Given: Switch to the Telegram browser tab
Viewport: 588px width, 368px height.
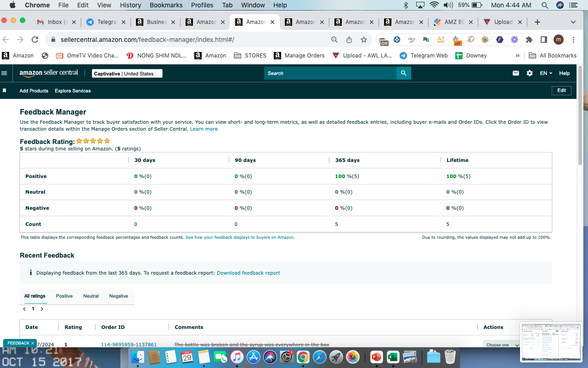Looking at the screenshot, I should 107,22.
